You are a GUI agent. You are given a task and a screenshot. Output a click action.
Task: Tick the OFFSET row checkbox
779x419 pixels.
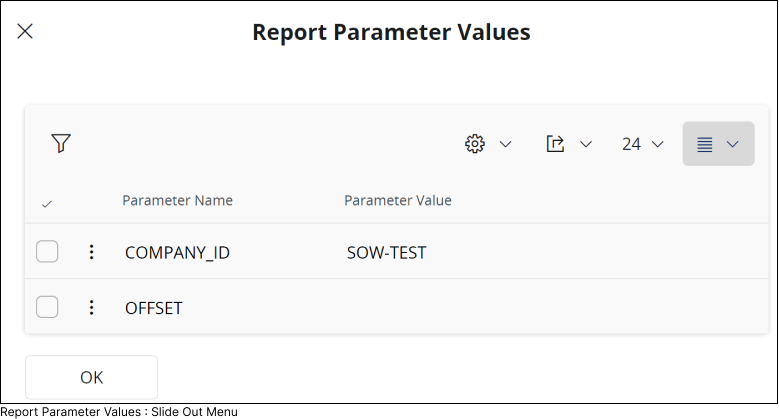click(47, 307)
